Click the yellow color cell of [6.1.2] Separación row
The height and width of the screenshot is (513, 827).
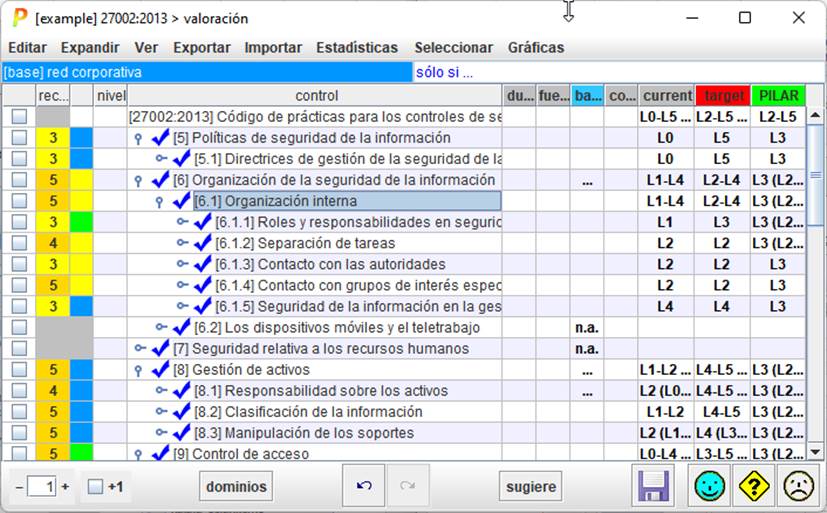(81, 243)
